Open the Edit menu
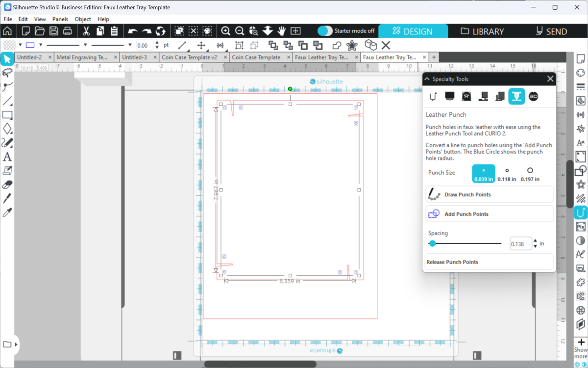588x368 pixels. (23, 19)
